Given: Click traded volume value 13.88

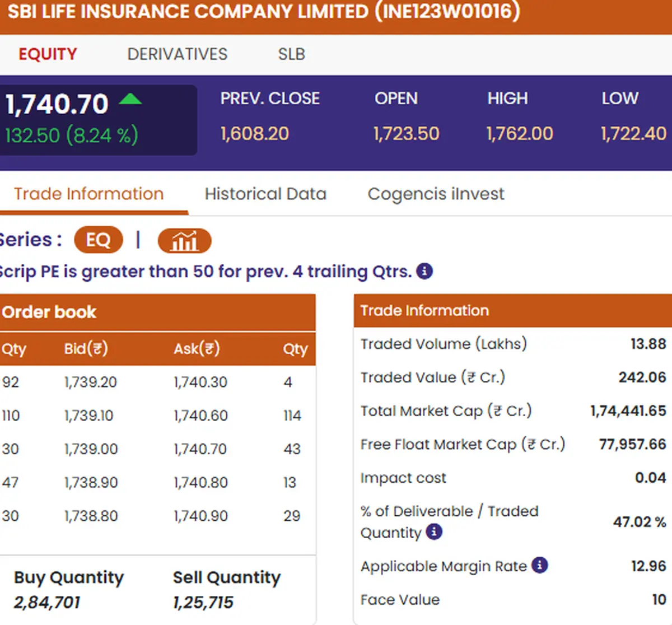Looking at the screenshot, I should [648, 344].
